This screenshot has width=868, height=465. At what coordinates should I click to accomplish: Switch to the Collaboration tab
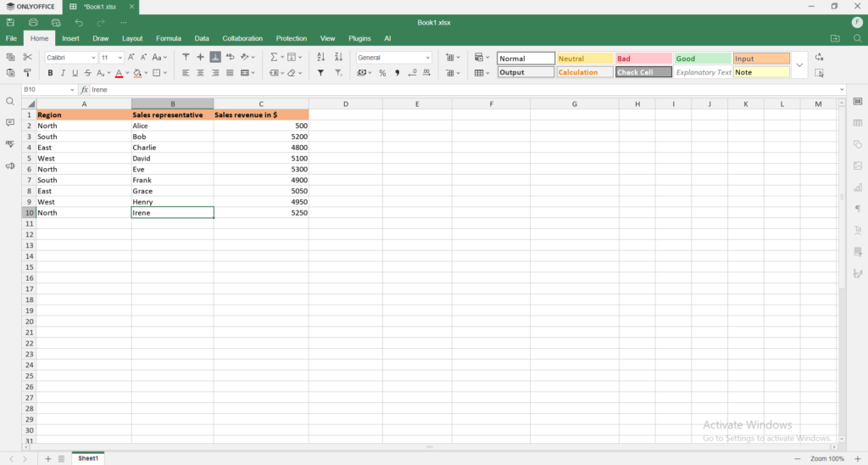point(242,38)
